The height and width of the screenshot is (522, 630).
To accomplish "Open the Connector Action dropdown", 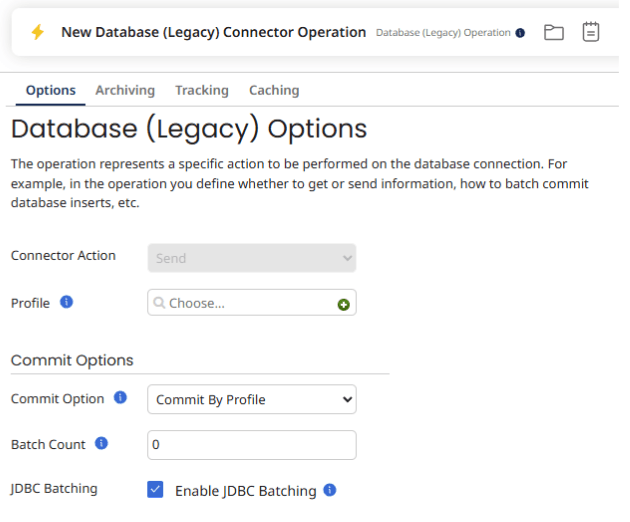I will 252,258.
